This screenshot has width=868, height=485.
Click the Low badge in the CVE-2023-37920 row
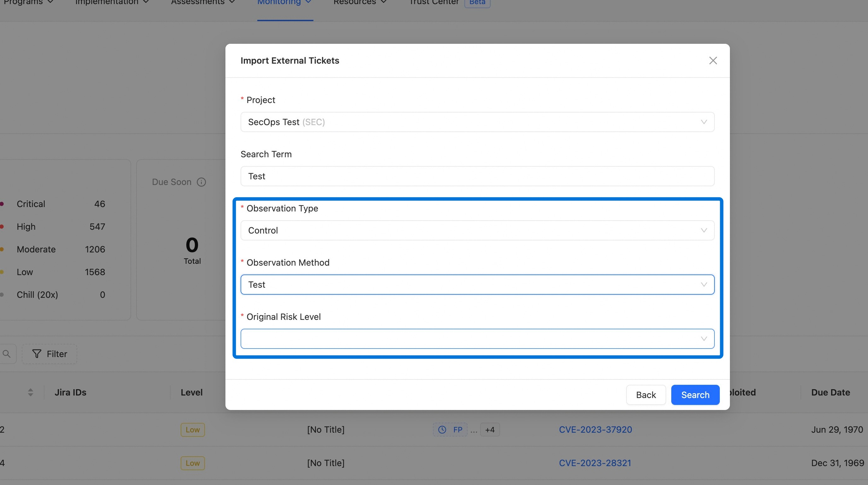[x=192, y=430]
